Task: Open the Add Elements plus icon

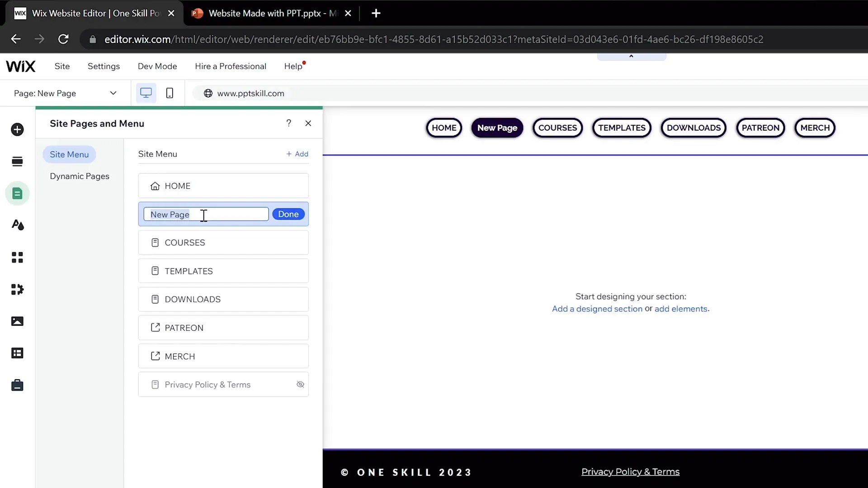Action: (17, 130)
